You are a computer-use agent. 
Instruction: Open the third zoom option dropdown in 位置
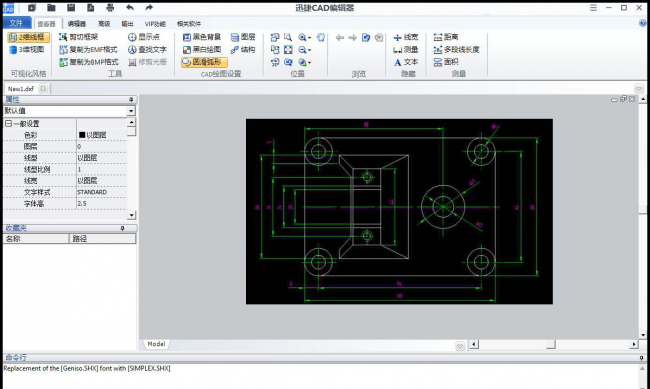coord(309,63)
